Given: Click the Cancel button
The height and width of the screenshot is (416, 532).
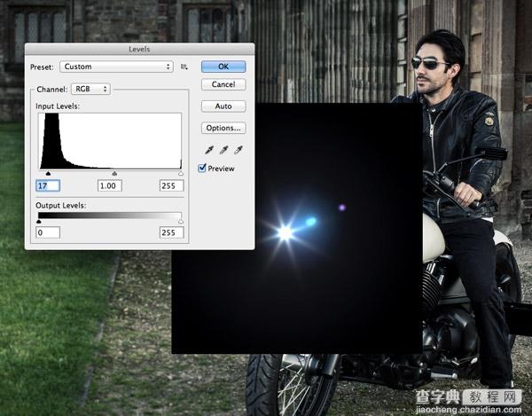Looking at the screenshot, I should (223, 84).
